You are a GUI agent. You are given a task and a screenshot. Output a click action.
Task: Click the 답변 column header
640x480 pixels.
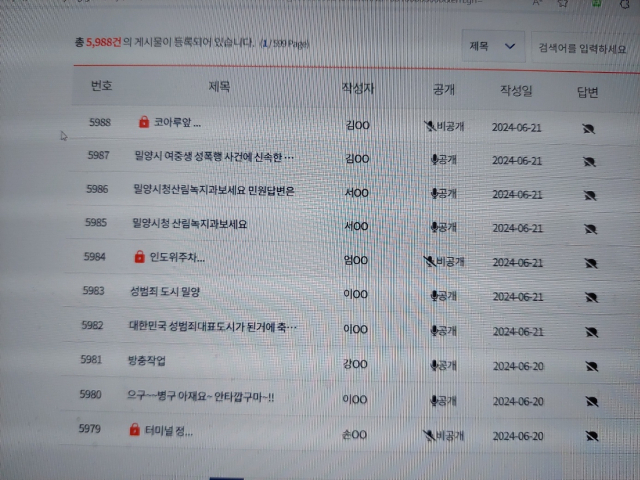coord(588,93)
